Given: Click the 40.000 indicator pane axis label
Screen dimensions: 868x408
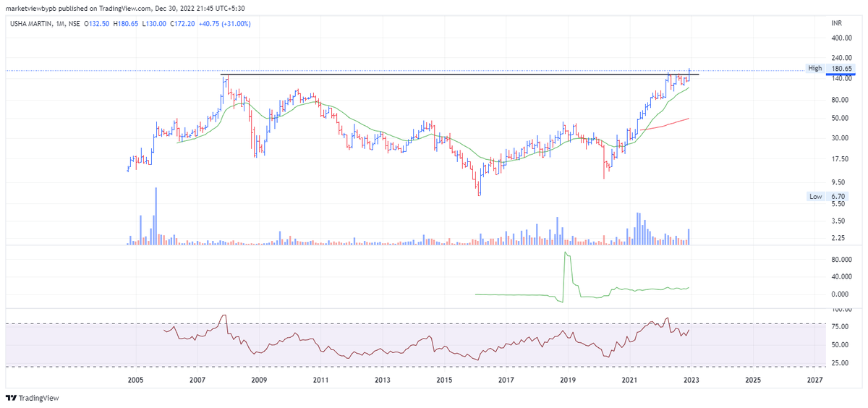Looking at the screenshot, I should point(843,276).
